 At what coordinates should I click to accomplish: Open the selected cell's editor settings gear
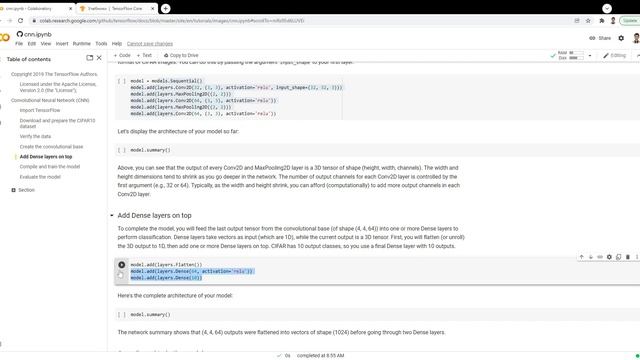[x=609, y=257]
